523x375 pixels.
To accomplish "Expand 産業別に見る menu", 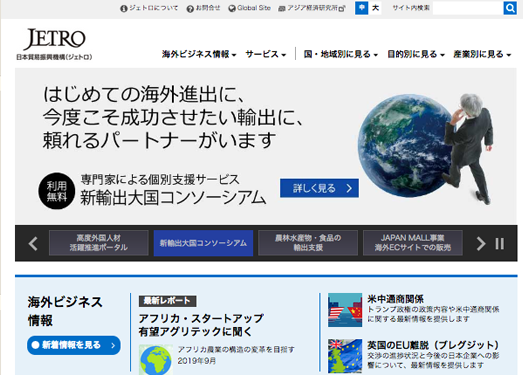I will coord(482,54).
